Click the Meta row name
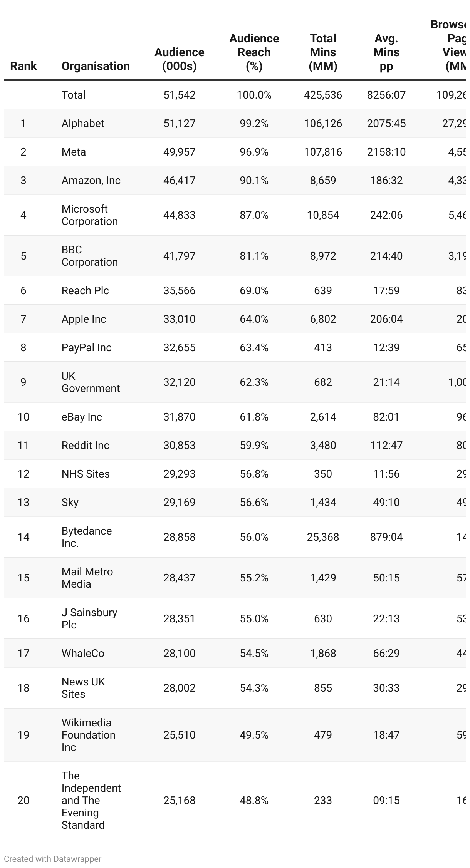The height and width of the screenshot is (868, 470). 74,152
